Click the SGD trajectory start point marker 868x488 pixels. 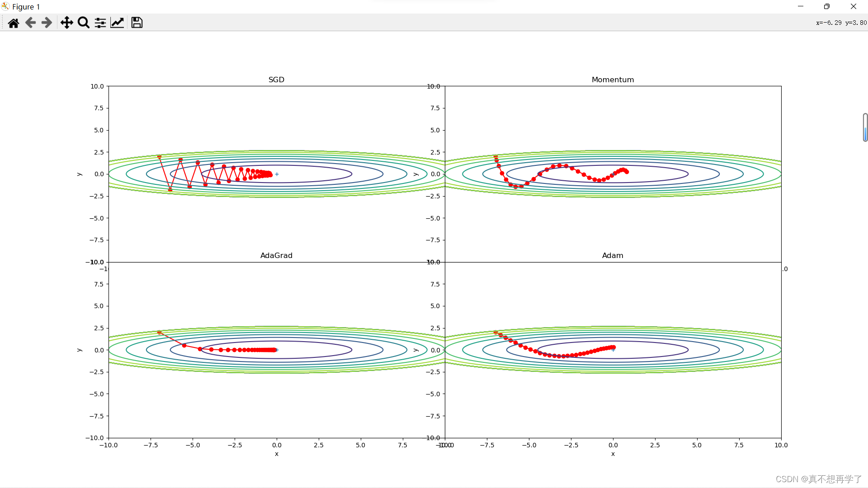pos(159,157)
